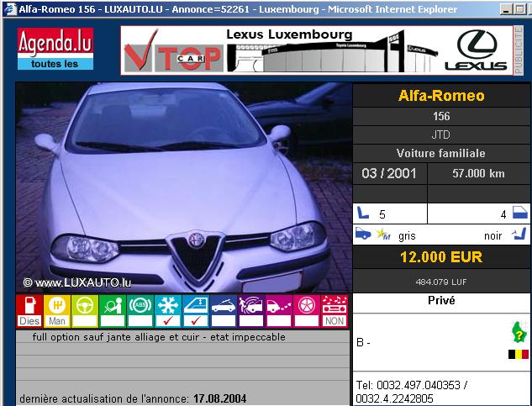Minimize the Internet Explorer window

coord(506,9)
